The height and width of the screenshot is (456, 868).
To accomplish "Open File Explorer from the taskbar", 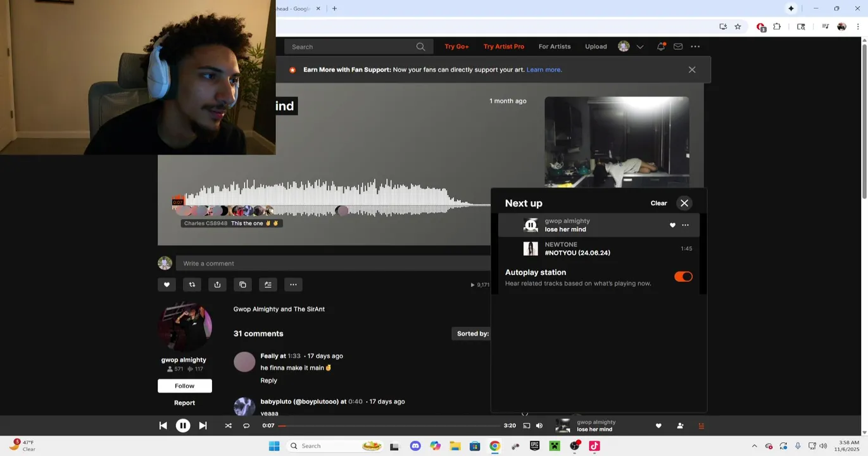I will [x=455, y=446].
